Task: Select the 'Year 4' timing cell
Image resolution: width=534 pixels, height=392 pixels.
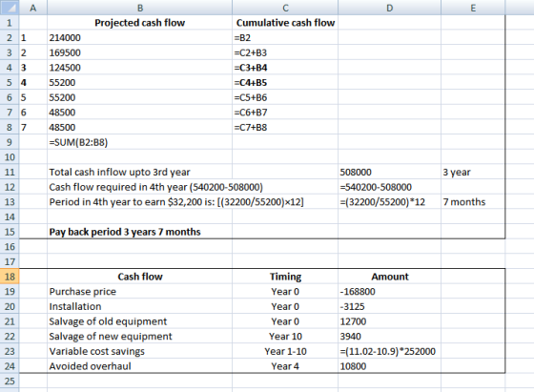Action: (x=285, y=366)
